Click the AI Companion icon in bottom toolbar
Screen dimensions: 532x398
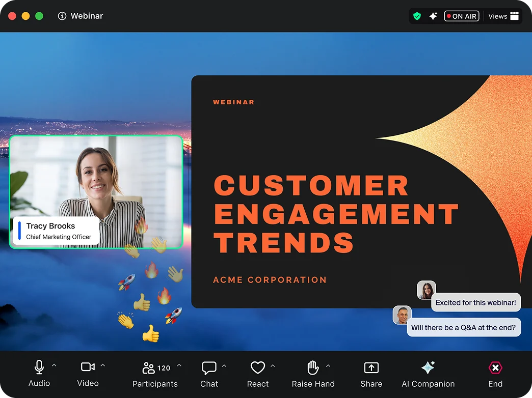coord(428,367)
